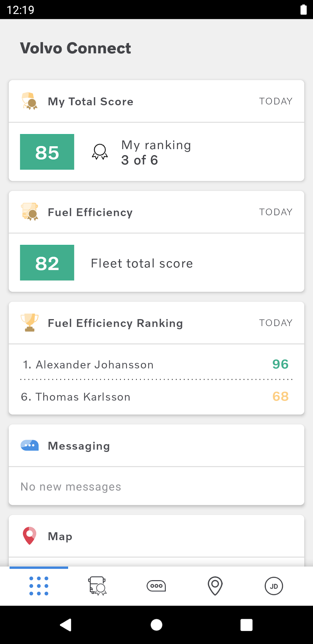Open the JD profile avatar

[274, 586]
